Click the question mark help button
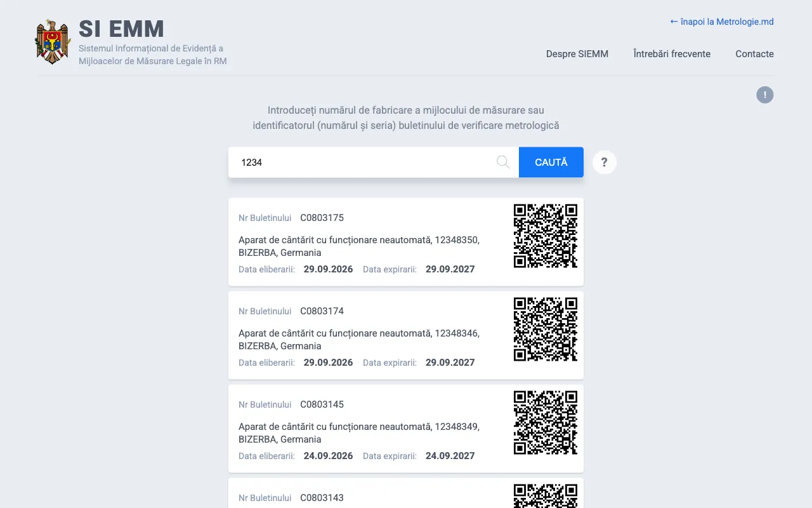Image resolution: width=812 pixels, height=508 pixels. [605, 163]
